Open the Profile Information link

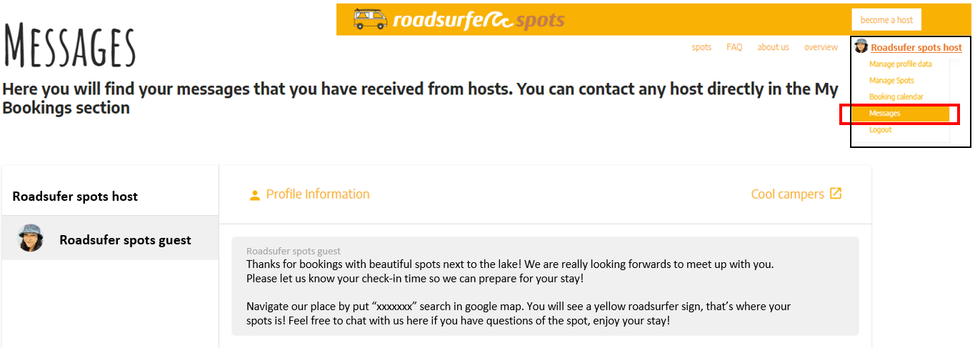tap(318, 194)
